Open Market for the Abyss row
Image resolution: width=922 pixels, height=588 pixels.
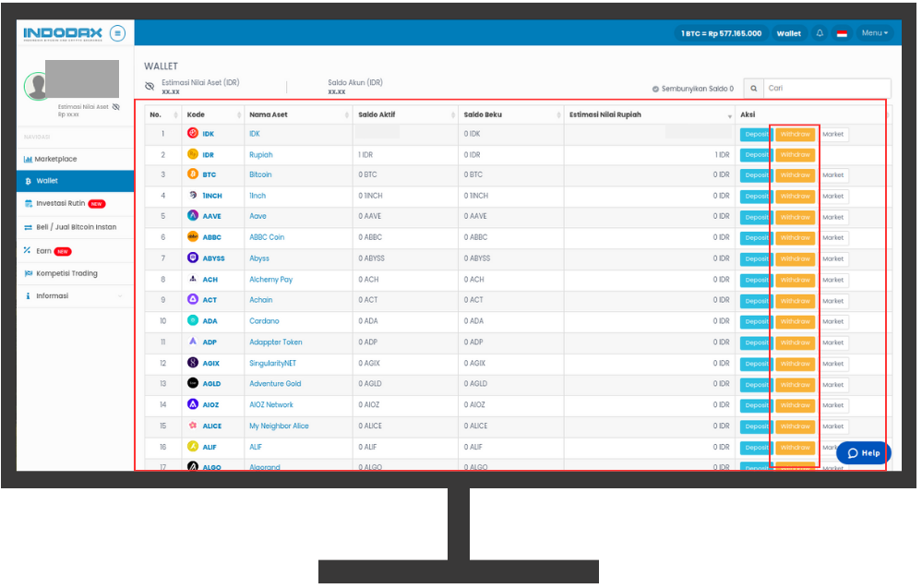832,258
